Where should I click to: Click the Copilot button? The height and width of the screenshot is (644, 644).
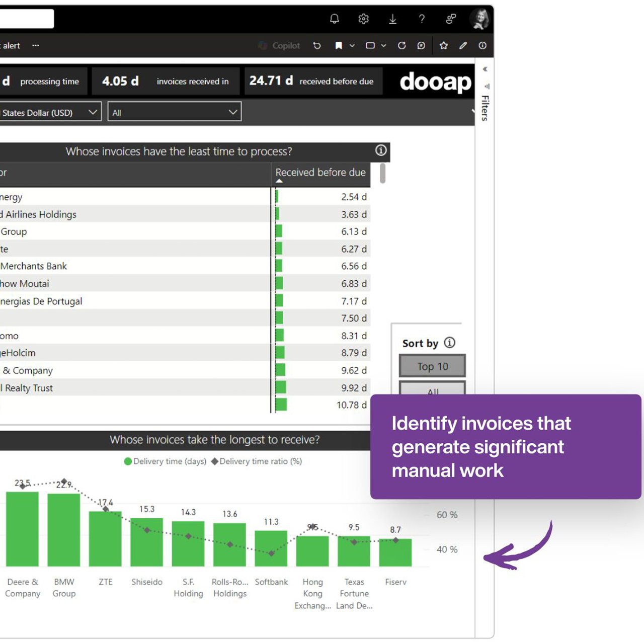coord(279,46)
